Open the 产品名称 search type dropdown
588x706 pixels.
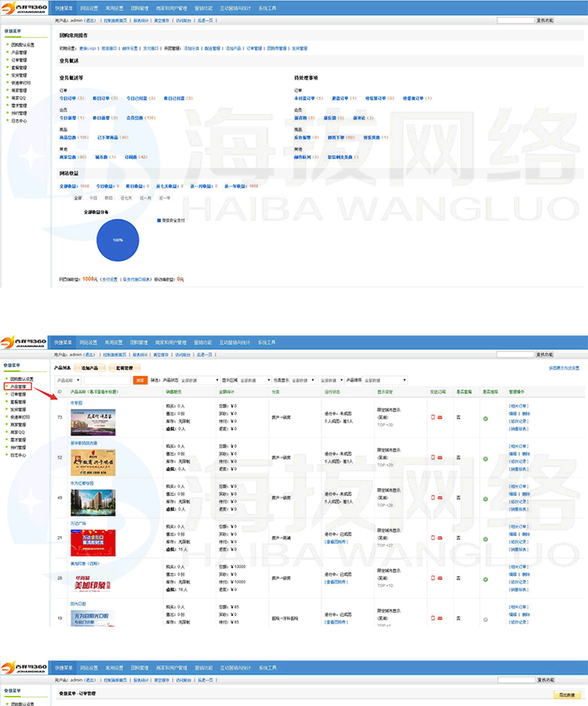[x=67, y=380]
